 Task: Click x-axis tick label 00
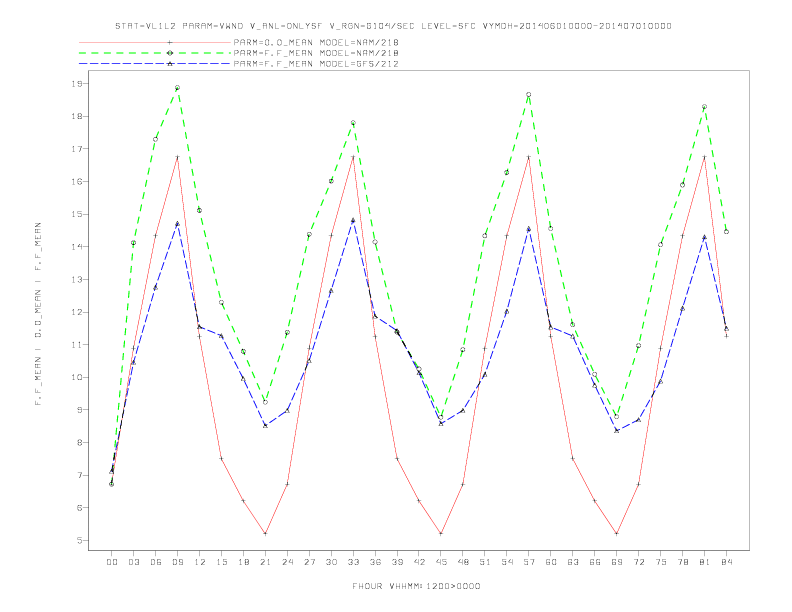(112, 562)
